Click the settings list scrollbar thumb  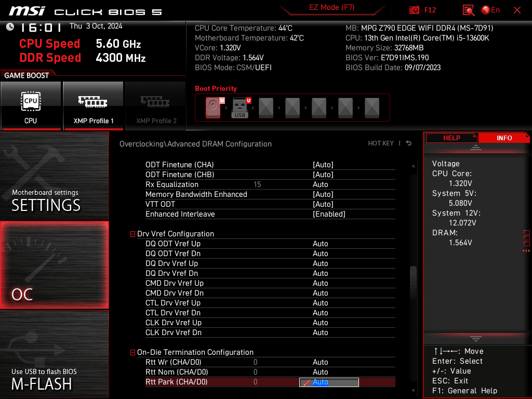(x=413, y=283)
